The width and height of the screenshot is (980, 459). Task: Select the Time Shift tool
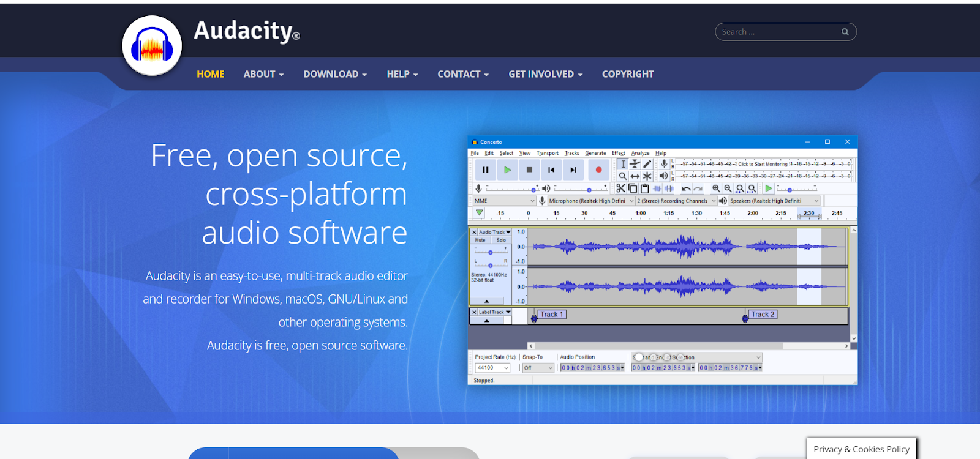point(635,176)
